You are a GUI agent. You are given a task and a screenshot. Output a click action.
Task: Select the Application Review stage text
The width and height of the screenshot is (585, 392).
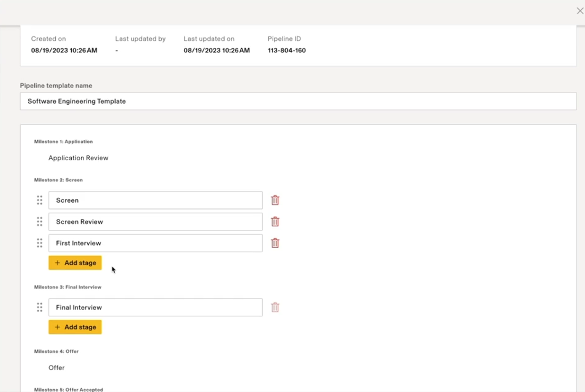[79, 158]
